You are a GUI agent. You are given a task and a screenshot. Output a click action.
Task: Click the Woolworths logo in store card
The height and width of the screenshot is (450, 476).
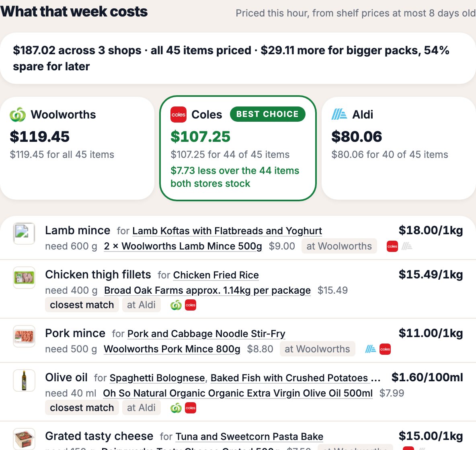click(x=18, y=115)
